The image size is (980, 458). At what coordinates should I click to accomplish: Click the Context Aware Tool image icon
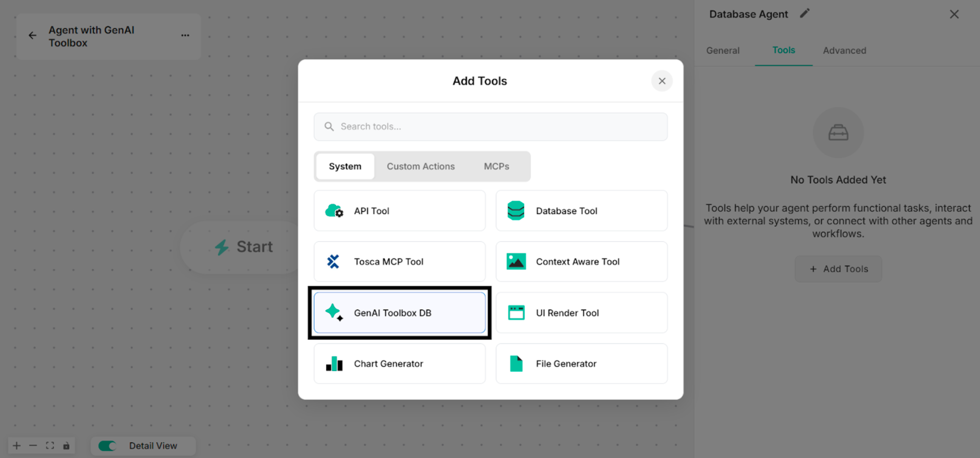point(516,262)
